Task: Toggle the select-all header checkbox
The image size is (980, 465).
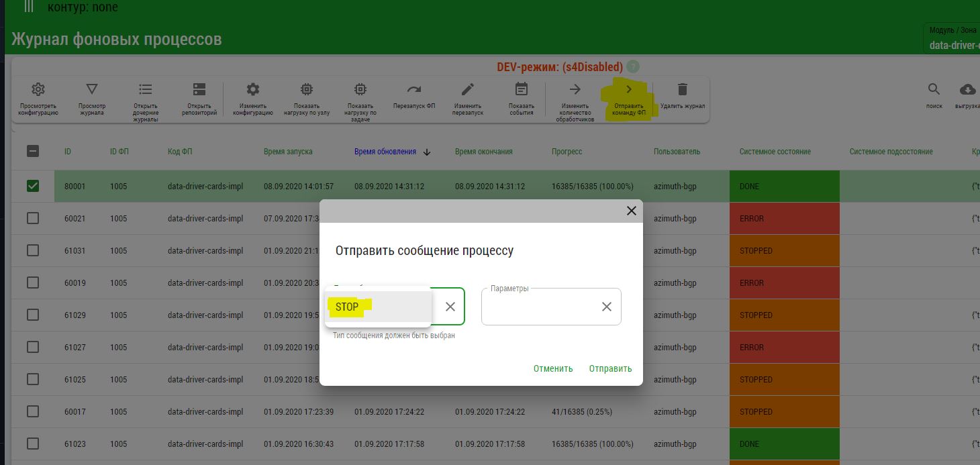Action: tap(33, 152)
